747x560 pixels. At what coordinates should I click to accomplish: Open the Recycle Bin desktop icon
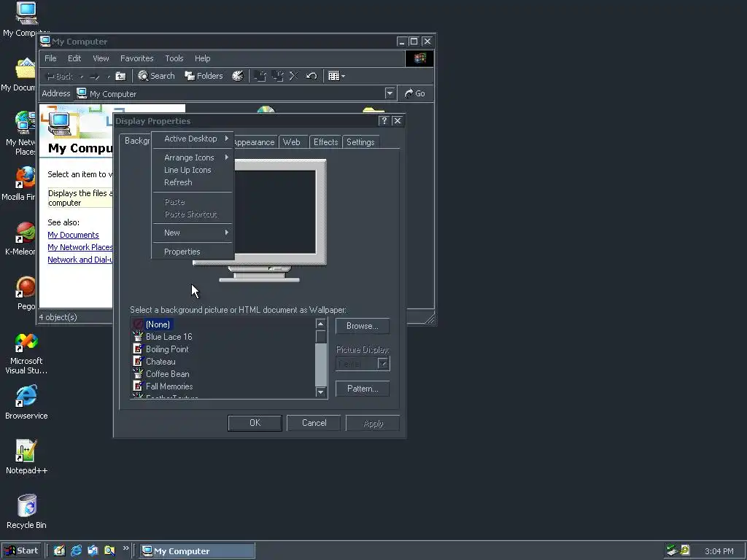27,511
